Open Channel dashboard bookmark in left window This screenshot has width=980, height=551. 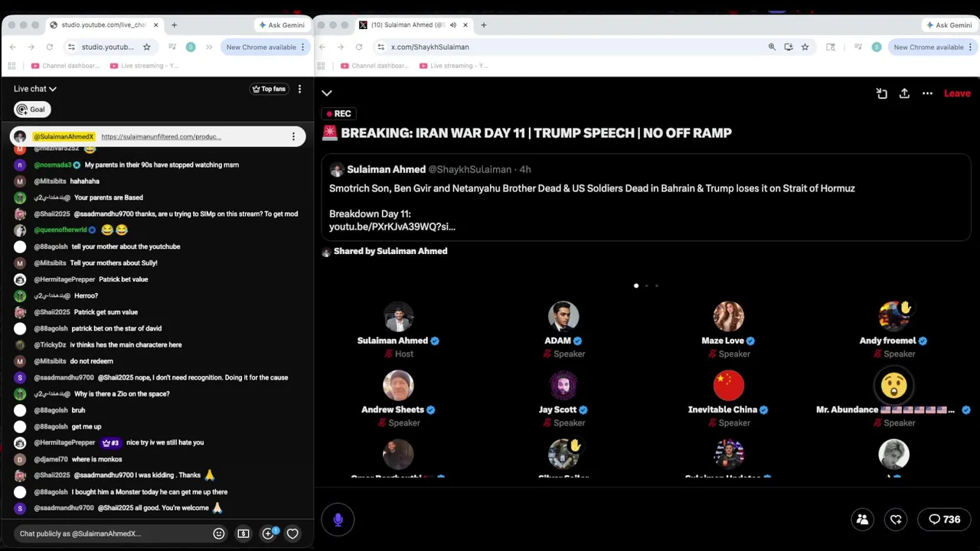66,66
